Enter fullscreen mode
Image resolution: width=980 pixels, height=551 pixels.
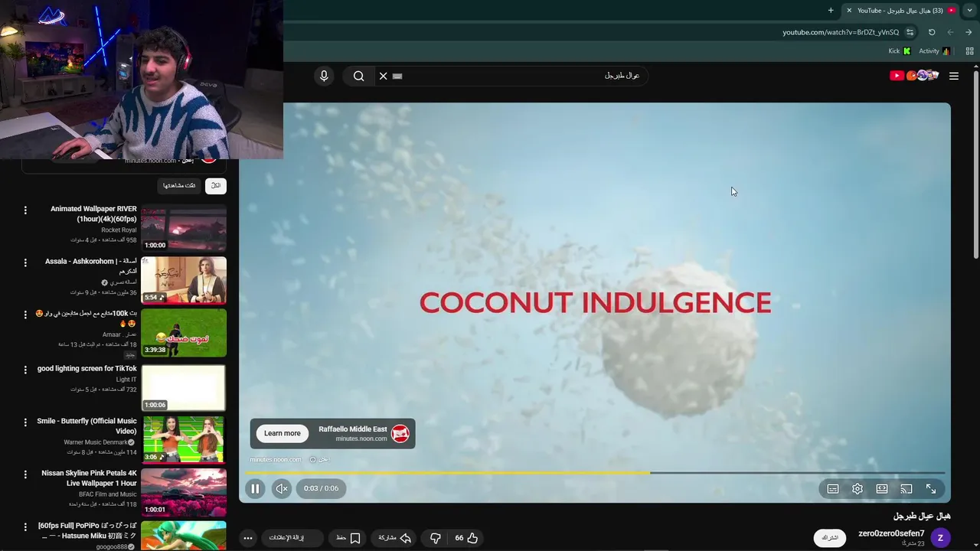coord(931,489)
